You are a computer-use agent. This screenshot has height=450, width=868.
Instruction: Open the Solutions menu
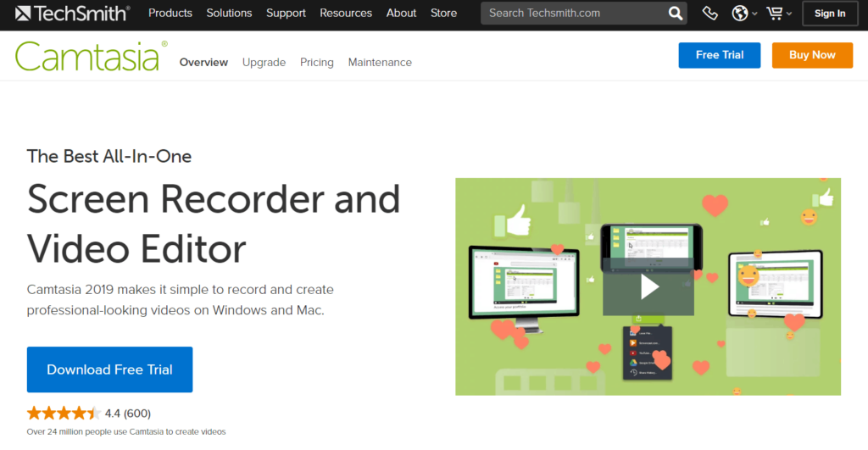(x=229, y=13)
